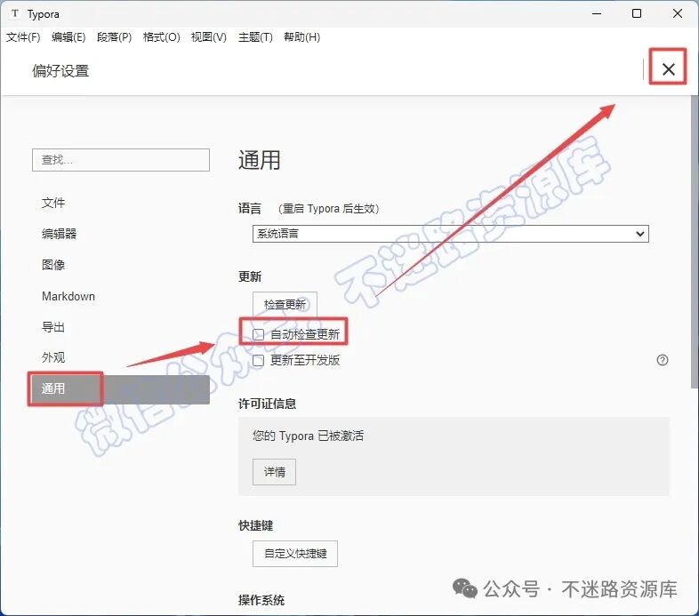
Task: Select Markdown in the preferences sidebar
Action: (x=121, y=296)
